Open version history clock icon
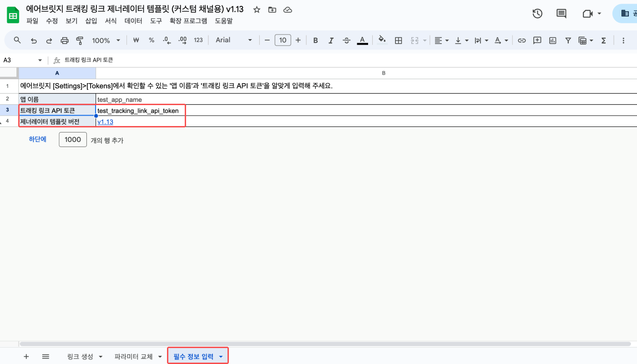The height and width of the screenshot is (364, 637). (x=537, y=14)
